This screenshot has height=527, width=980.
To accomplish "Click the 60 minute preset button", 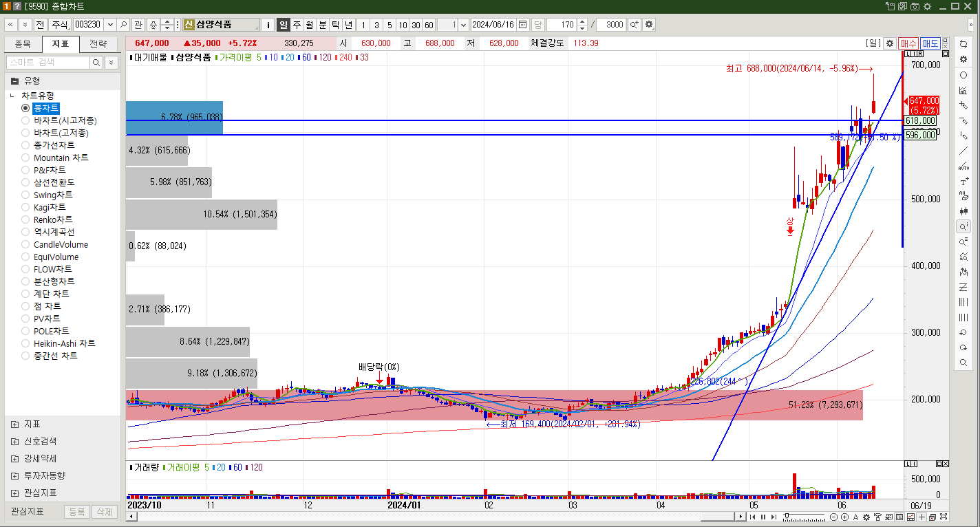I will (429, 24).
